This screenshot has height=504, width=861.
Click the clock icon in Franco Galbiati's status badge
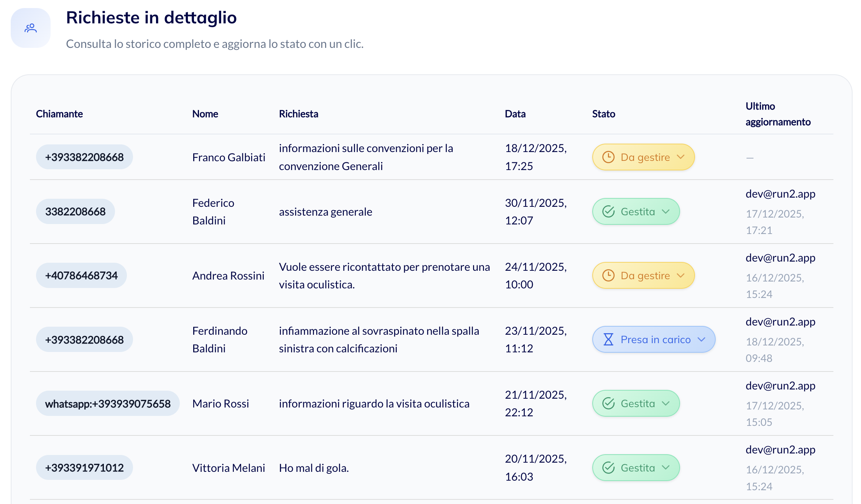coord(609,157)
